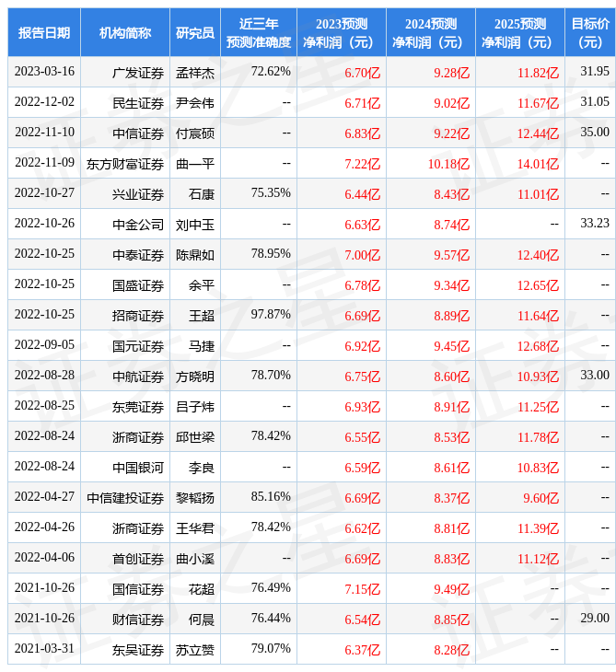Click researcher 刘中玉

click(195, 225)
